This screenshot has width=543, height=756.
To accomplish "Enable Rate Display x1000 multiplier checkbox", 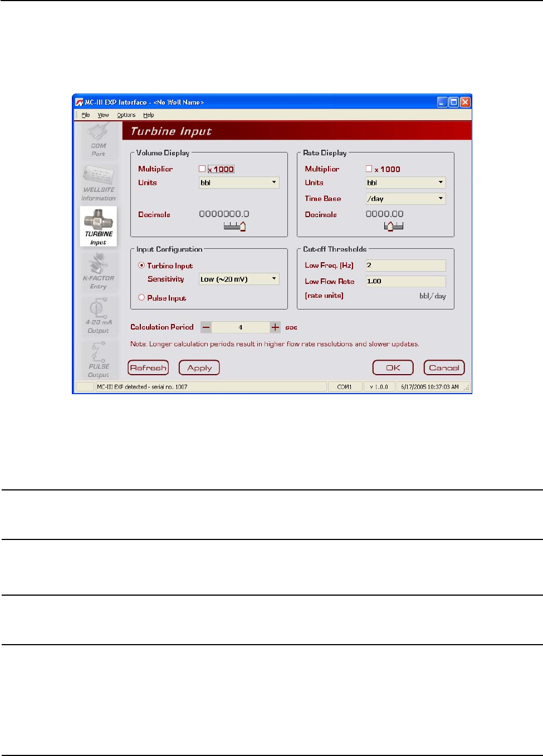I will pyautogui.click(x=369, y=169).
